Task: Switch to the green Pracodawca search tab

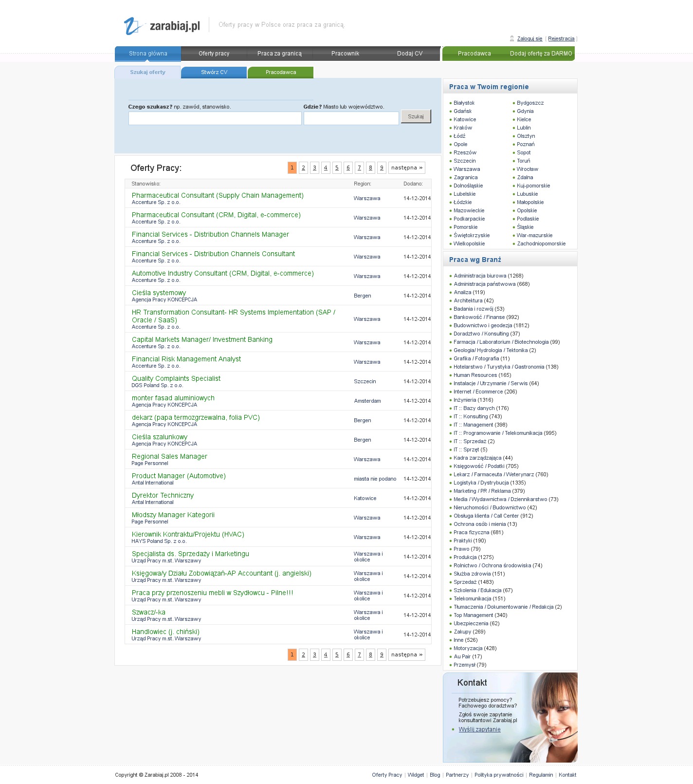Action: click(281, 72)
